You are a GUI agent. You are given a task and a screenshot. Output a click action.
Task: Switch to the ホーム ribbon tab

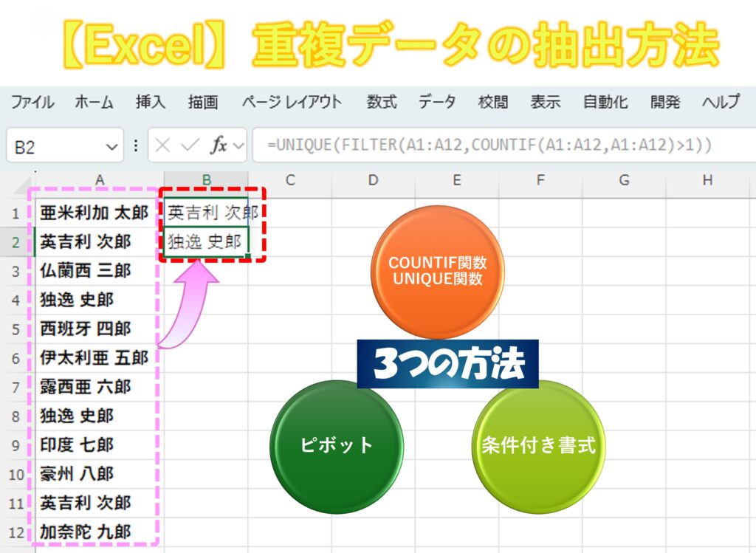94,102
